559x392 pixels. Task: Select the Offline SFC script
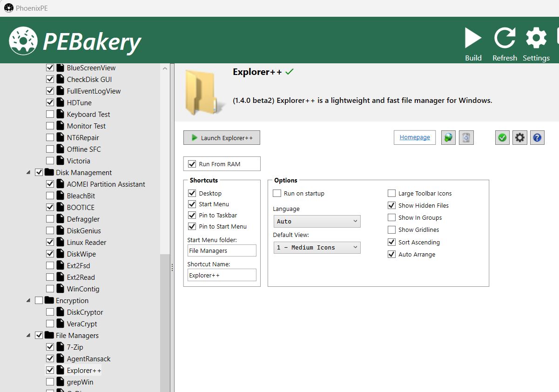[83, 149]
